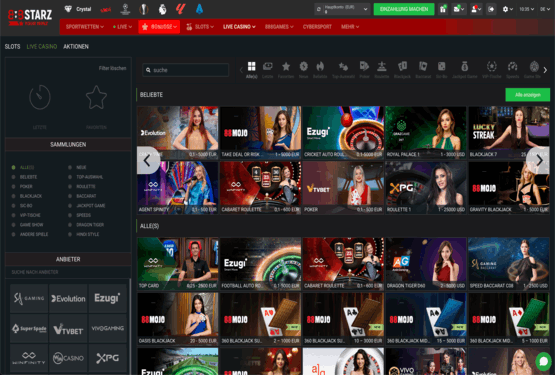Viewport: 555px width, 375px height.
Task: Open the Live Casino main menu
Action: tap(239, 27)
